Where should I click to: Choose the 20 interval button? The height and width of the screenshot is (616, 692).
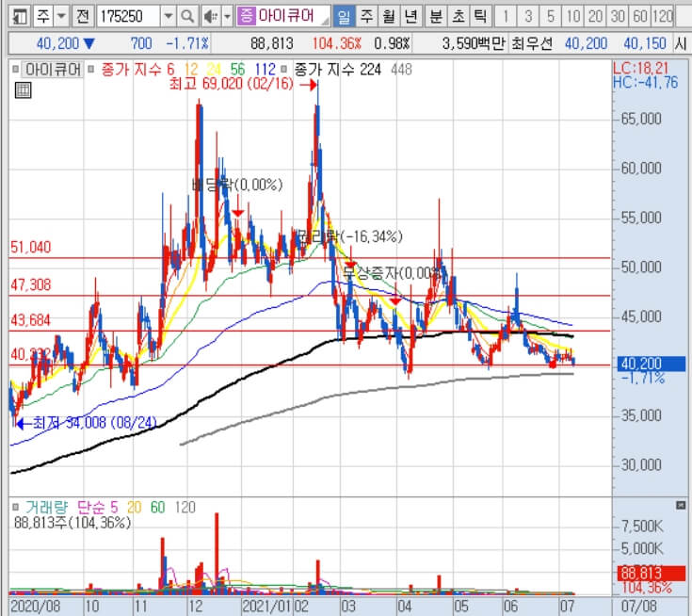(x=595, y=17)
